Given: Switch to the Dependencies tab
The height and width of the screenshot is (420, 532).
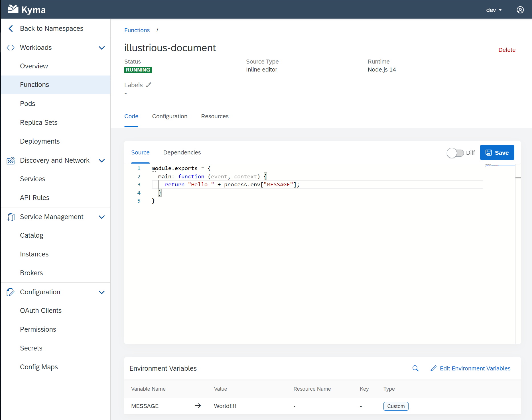Looking at the screenshot, I should pos(182,152).
